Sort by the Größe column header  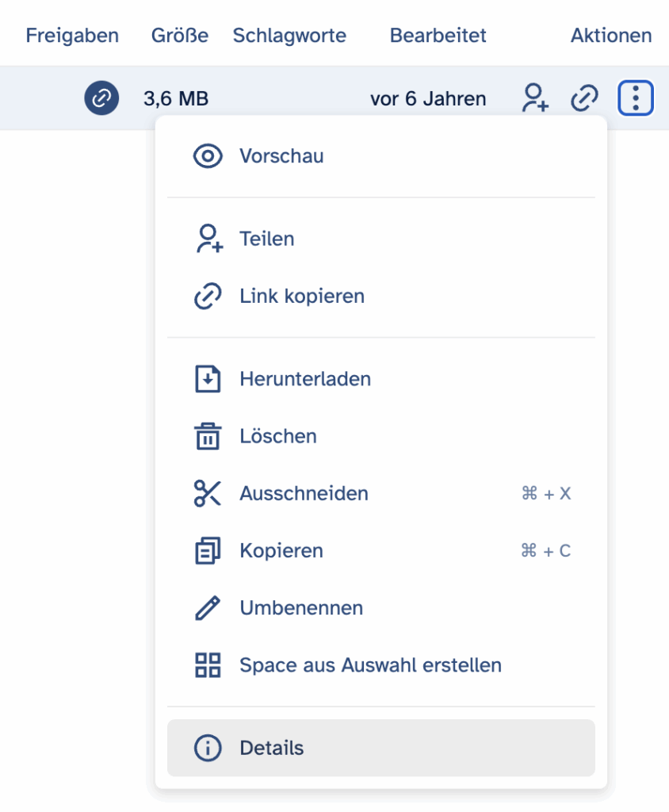(x=180, y=35)
